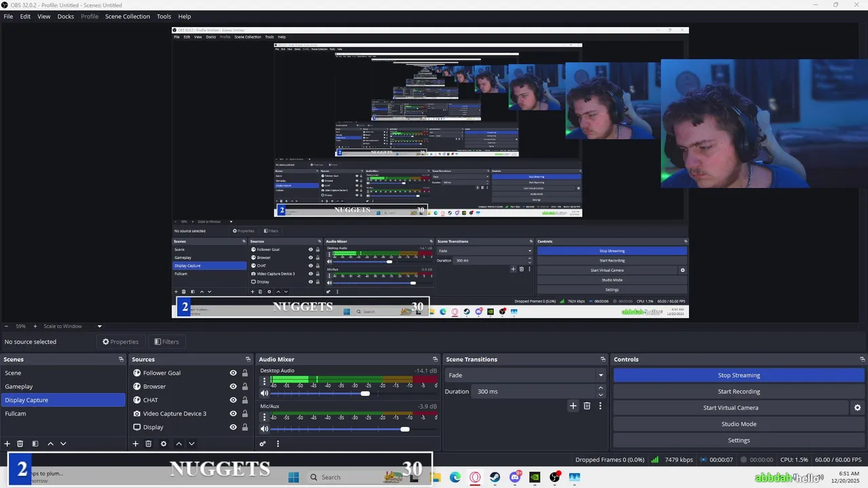This screenshot has width=868, height=488.
Task: Toggle lock on CHAT source
Action: tap(245, 400)
